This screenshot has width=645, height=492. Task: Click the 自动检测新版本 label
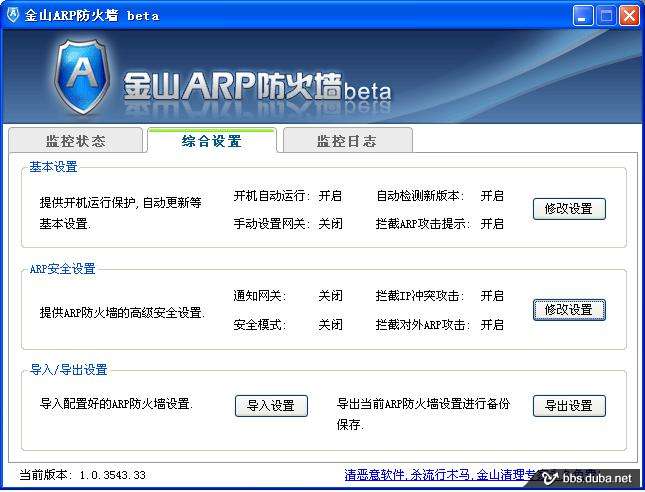tap(420, 195)
